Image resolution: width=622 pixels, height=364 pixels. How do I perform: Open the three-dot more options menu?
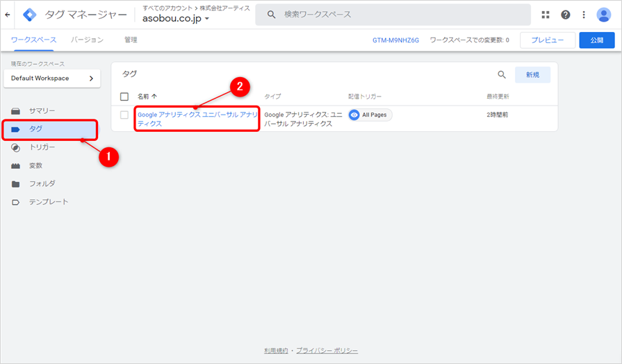(x=584, y=15)
